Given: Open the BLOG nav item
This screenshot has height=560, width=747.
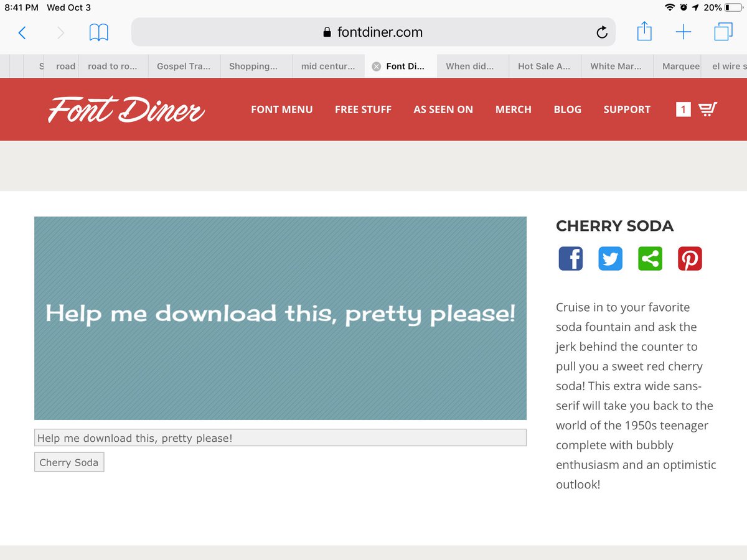Looking at the screenshot, I should (567, 110).
